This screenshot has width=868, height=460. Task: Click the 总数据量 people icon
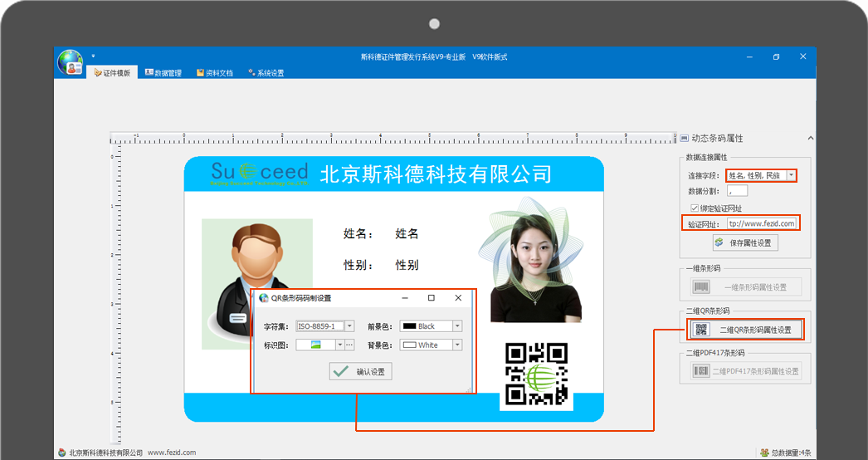pyautogui.click(x=764, y=453)
